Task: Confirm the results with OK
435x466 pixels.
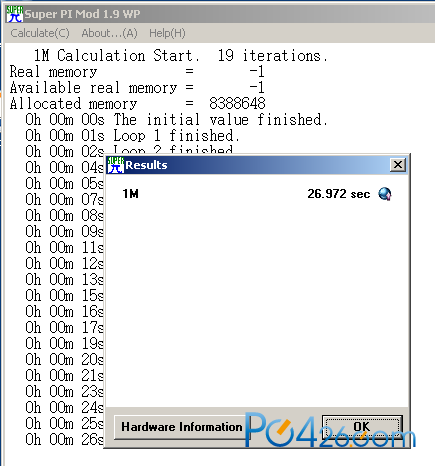Action: 362,427
